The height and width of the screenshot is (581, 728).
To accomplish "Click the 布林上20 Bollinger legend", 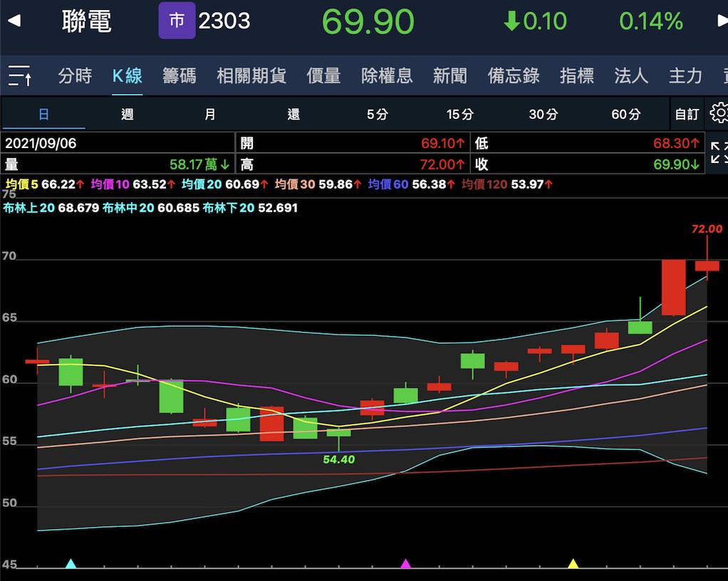I will pyautogui.click(x=50, y=208).
